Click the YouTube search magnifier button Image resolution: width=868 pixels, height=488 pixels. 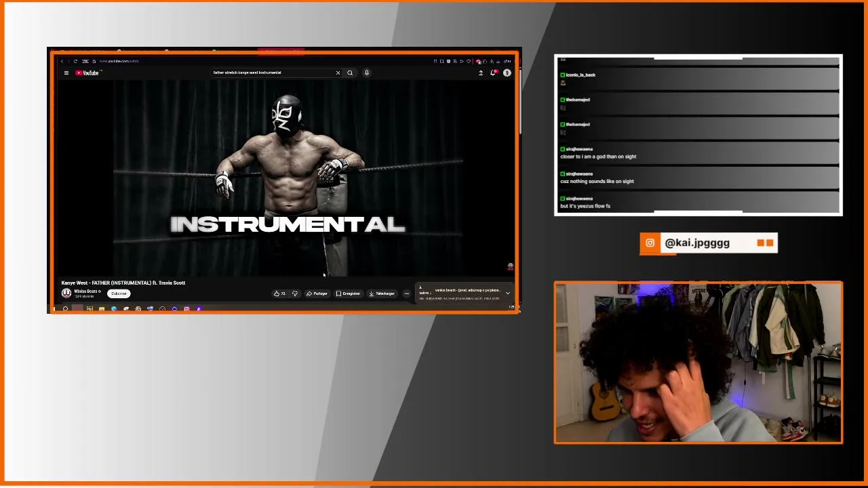pos(350,73)
